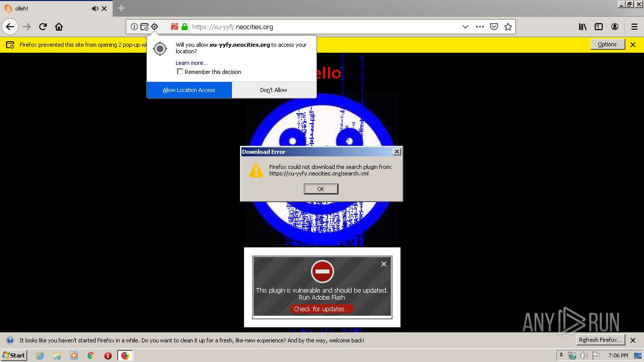Close the vulnerable plugin notice
644x362 pixels.
pos(384,264)
